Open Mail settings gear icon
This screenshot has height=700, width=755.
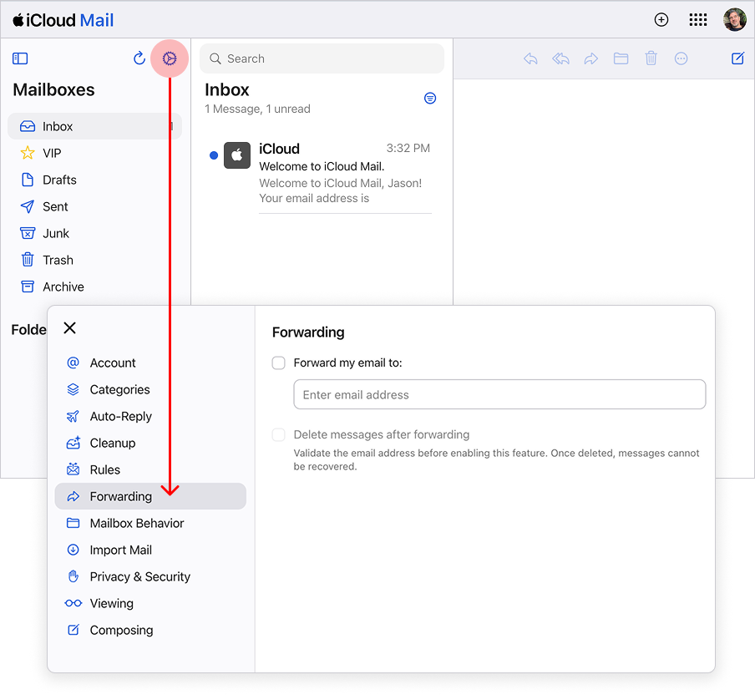click(x=170, y=58)
